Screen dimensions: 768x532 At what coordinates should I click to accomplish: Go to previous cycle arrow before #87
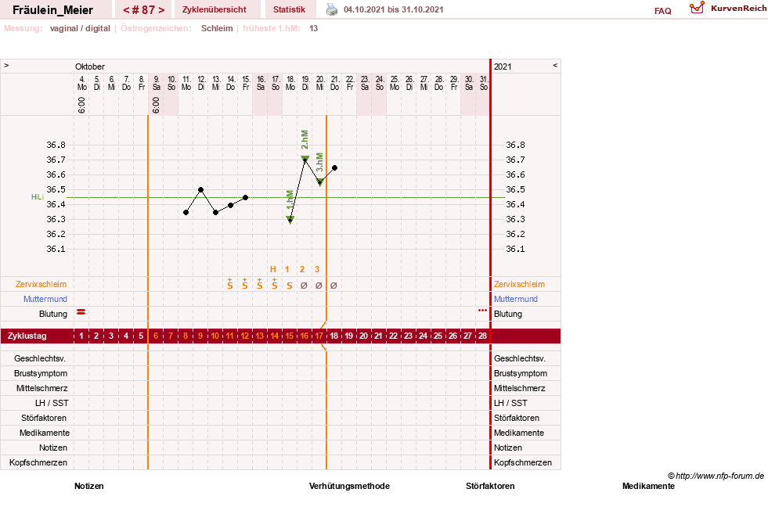[x=126, y=10]
